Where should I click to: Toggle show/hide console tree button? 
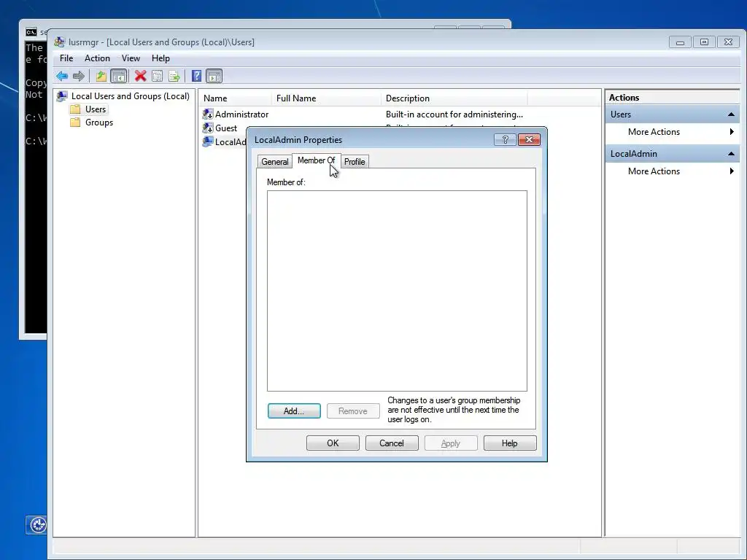(119, 76)
